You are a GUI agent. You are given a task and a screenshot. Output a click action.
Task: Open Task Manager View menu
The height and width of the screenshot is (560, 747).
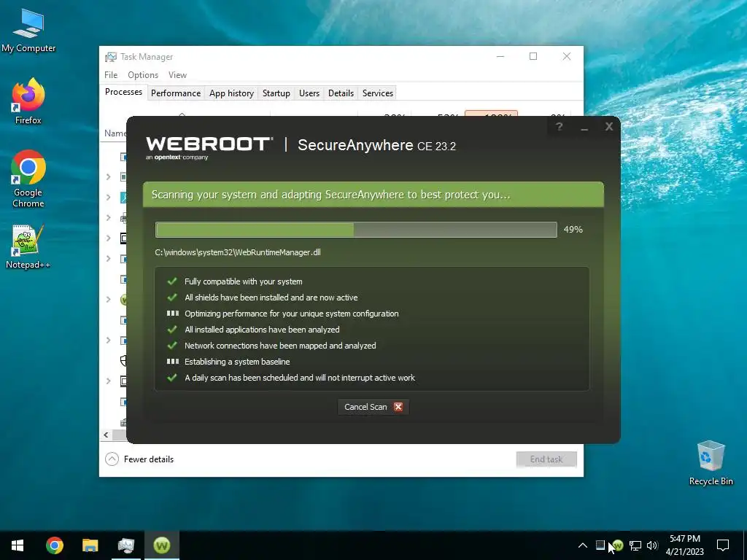177,75
